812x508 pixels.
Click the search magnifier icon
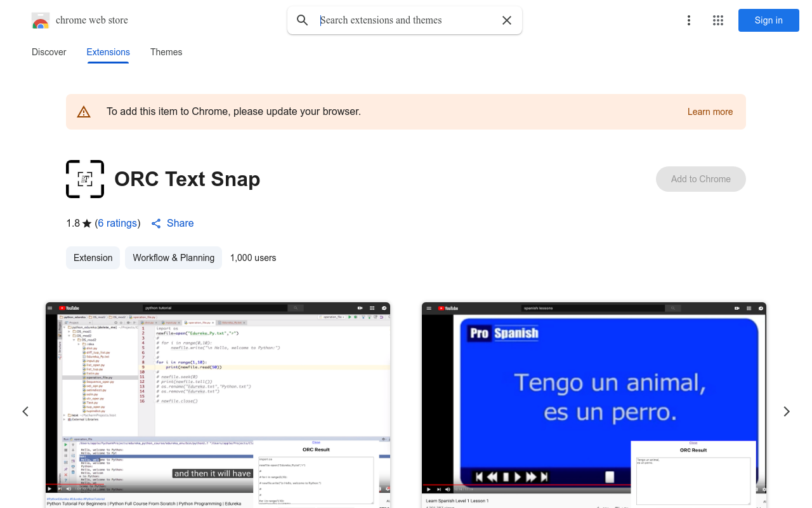pos(303,20)
